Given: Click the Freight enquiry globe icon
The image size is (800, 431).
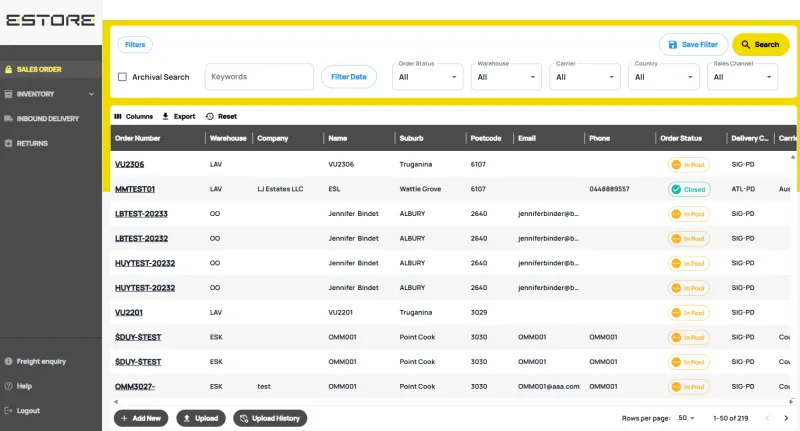Looking at the screenshot, I should [8, 361].
